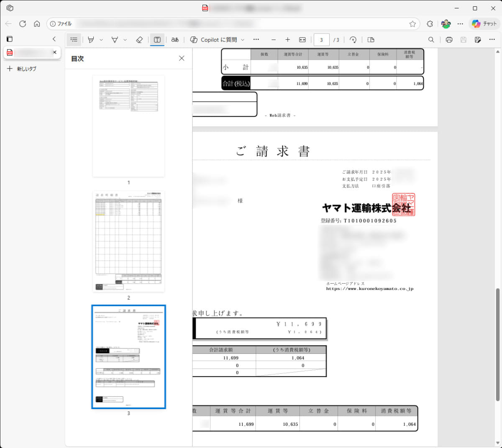Click the document vertical scrollbar thumb
This screenshot has height=448, width=502.
point(498,344)
